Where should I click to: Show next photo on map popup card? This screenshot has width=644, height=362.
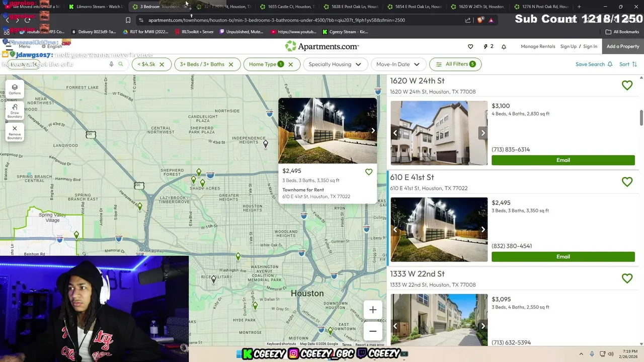tap(373, 131)
